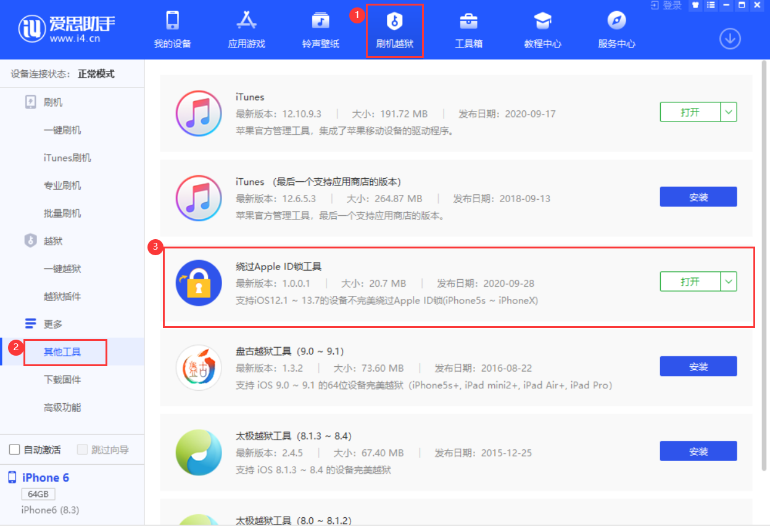This screenshot has height=532, width=770.
Task: Expand dropdown arrow next to Apple ID锁 打开
Action: [729, 282]
